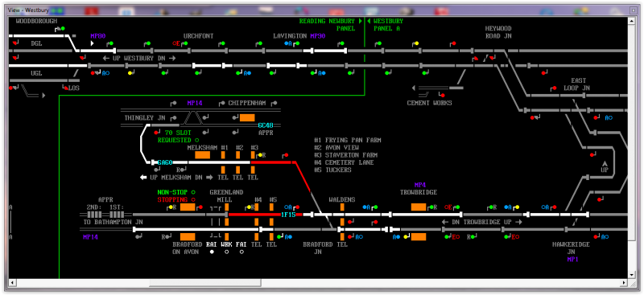
Task: Jump to the Reading Newbury panel via its arrow
Action: (x=360, y=21)
